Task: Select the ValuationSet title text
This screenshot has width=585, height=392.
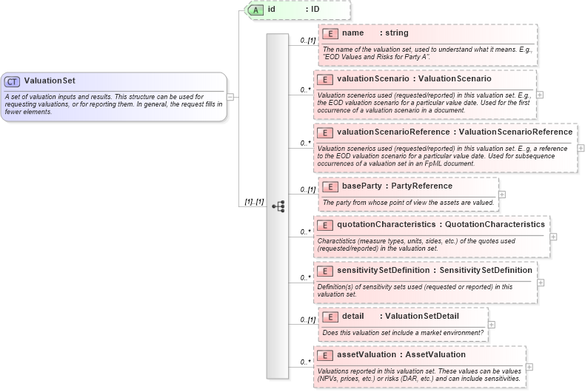Action: pos(50,81)
